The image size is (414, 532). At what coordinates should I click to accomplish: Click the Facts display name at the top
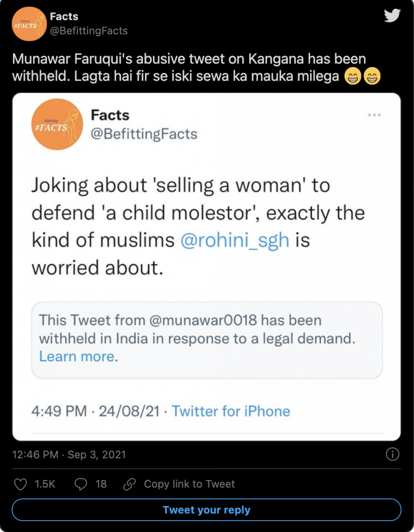(x=64, y=17)
